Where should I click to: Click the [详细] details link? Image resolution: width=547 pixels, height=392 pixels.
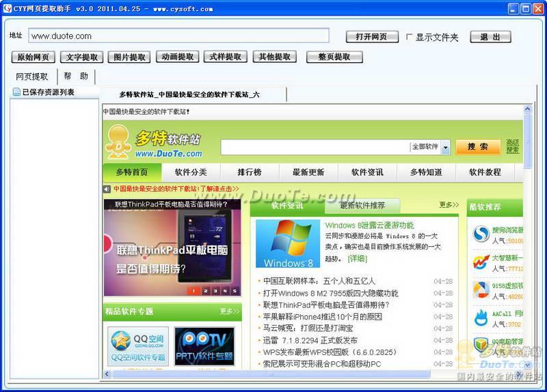(x=358, y=259)
